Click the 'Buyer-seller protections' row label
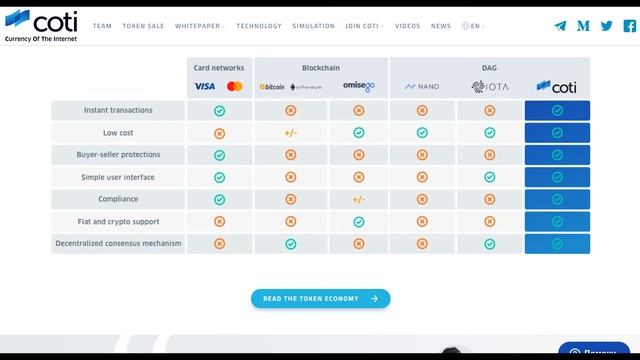 [x=118, y=155]
